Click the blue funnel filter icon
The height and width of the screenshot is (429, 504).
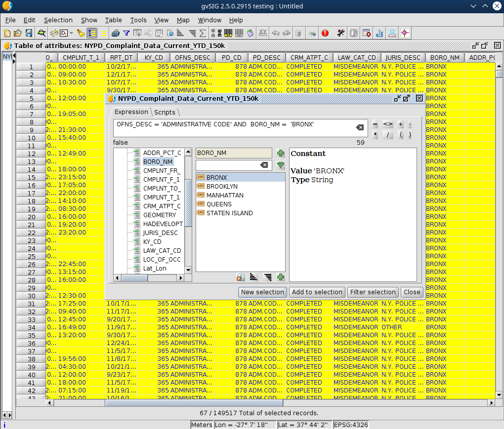126,33
